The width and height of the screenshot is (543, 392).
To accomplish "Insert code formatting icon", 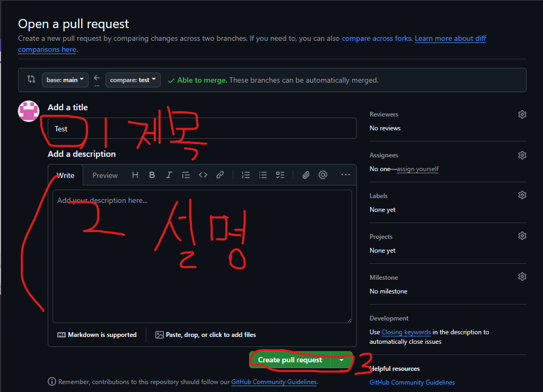I will [x=203, y=175].
